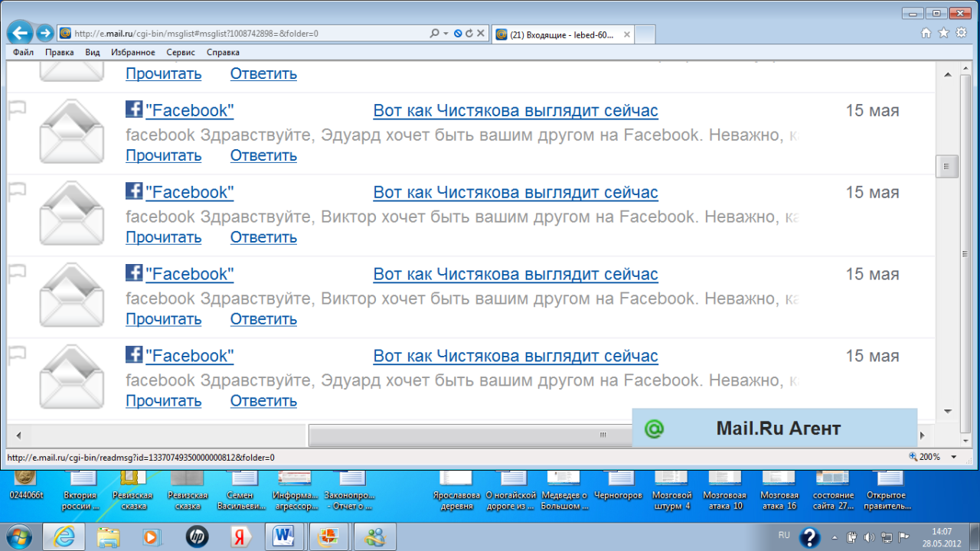Open the Файл menu

click(x=23, y=53)
